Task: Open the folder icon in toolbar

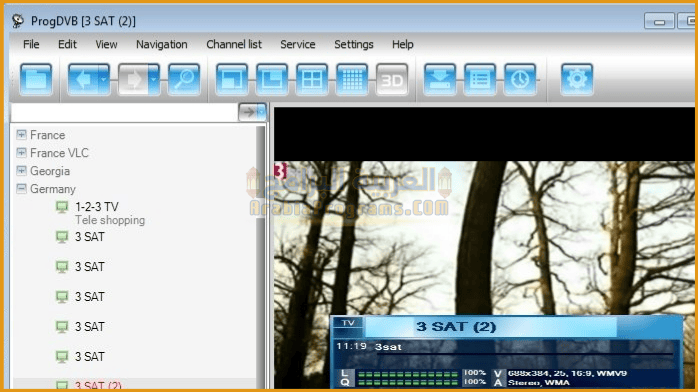Action: pyautogui.click(x=36, y=79)
